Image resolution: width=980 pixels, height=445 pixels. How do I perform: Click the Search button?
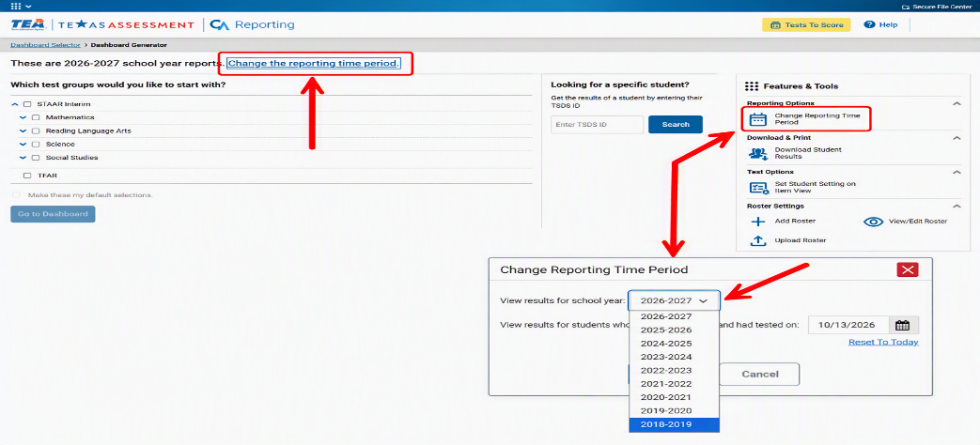click(x=676, y=124)
